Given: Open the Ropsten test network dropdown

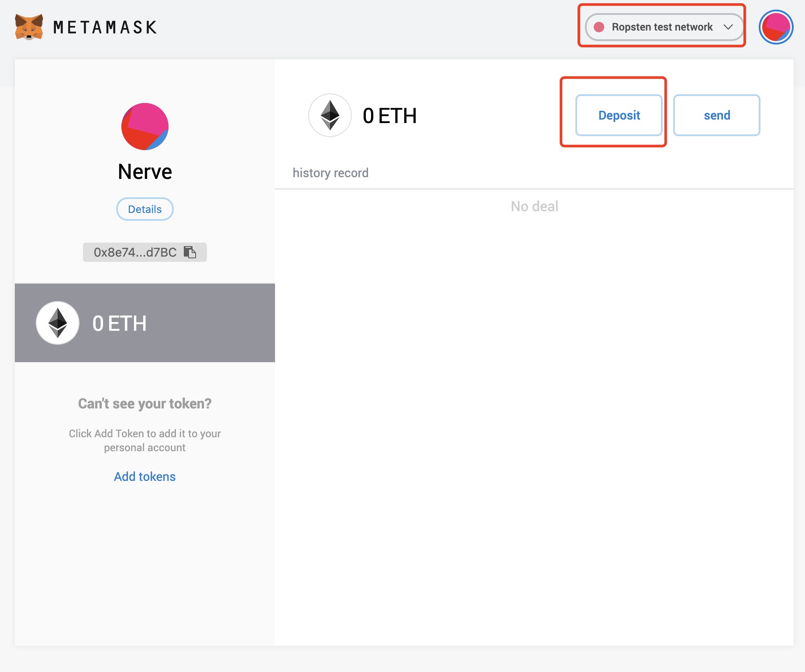Looking at the screenshot, I should [662, 27].
